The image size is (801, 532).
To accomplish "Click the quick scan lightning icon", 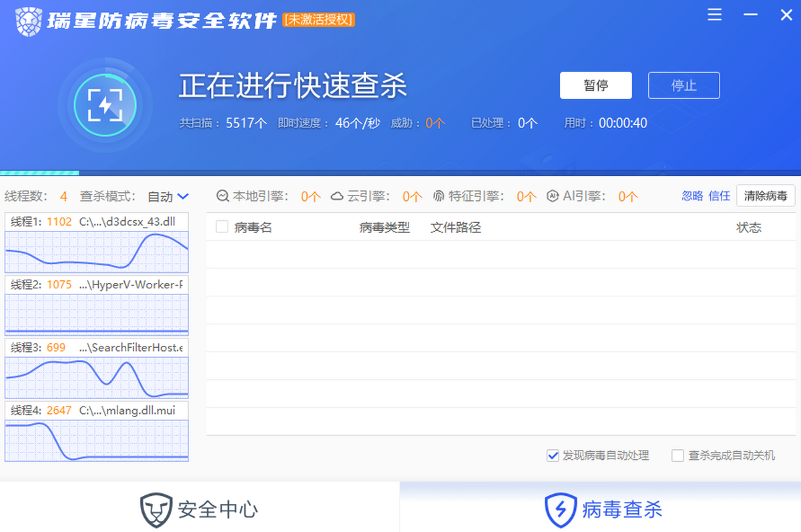I will (105, 104).
